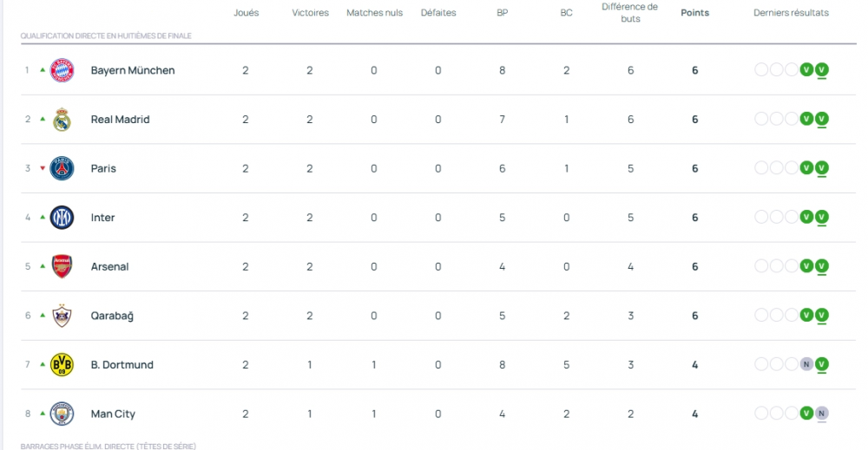Click Bayern München's most recent win badge

tap(821, 70)
